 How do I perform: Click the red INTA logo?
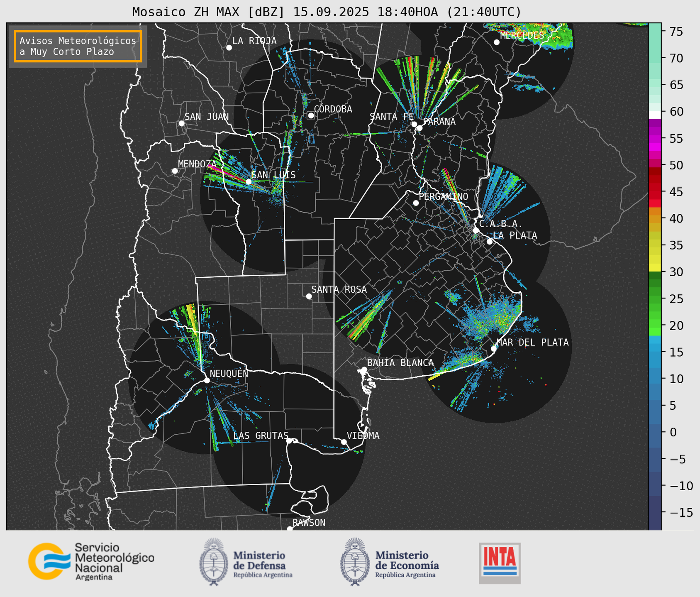tap(500, 562)
